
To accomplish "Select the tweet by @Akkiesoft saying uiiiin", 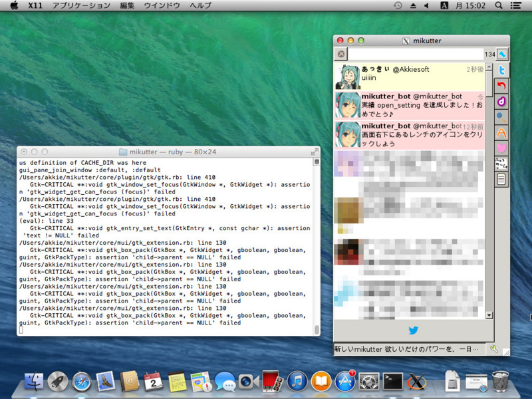I will pyautogui.click(x=409, y=76).
